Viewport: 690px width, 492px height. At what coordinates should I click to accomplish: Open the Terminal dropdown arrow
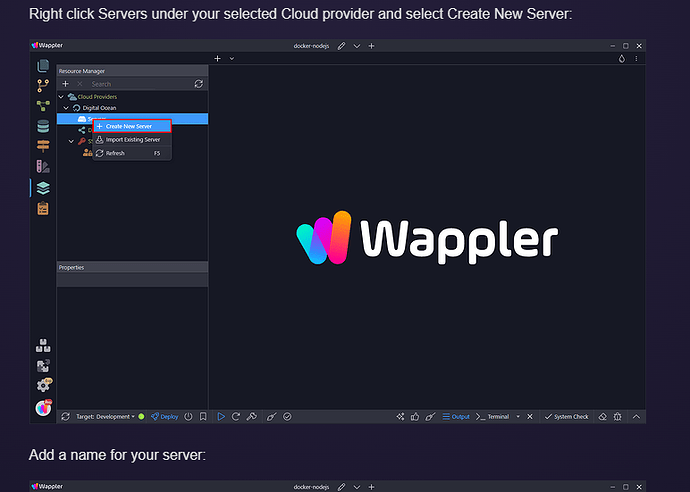click(x=518, y=416)
